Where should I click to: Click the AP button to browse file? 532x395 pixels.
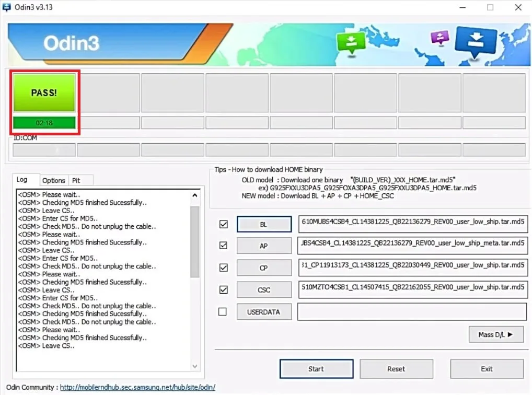[264, 246]
